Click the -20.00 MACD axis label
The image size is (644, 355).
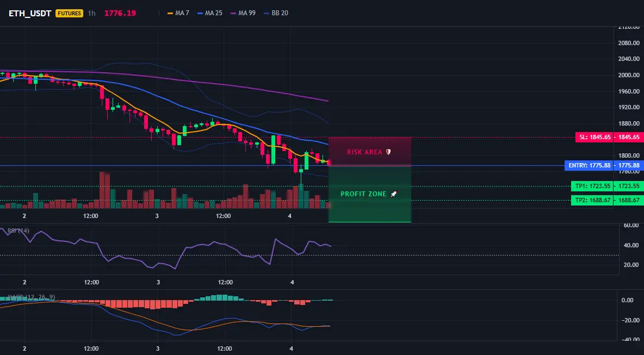pos(630,320)
